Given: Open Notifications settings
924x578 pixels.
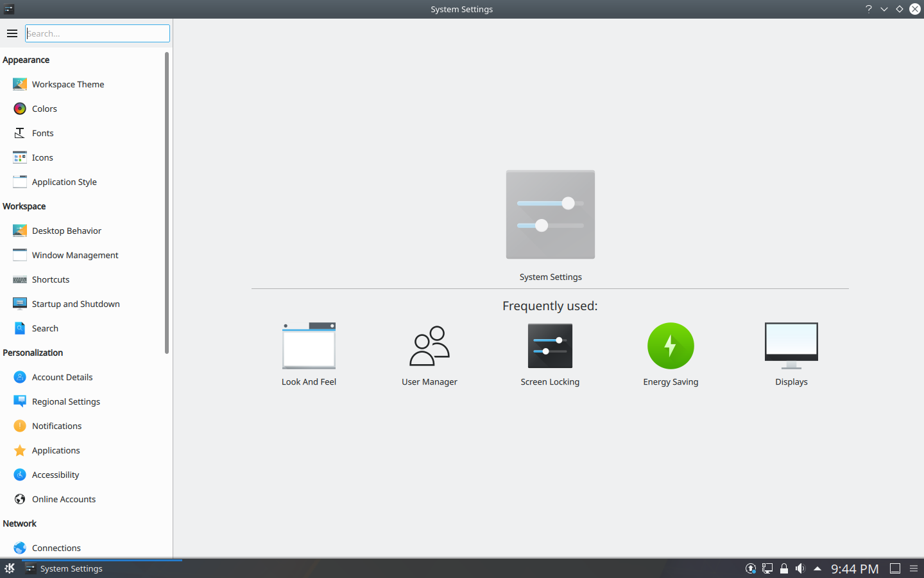Looking at the screenshot, I should point(56,426).
